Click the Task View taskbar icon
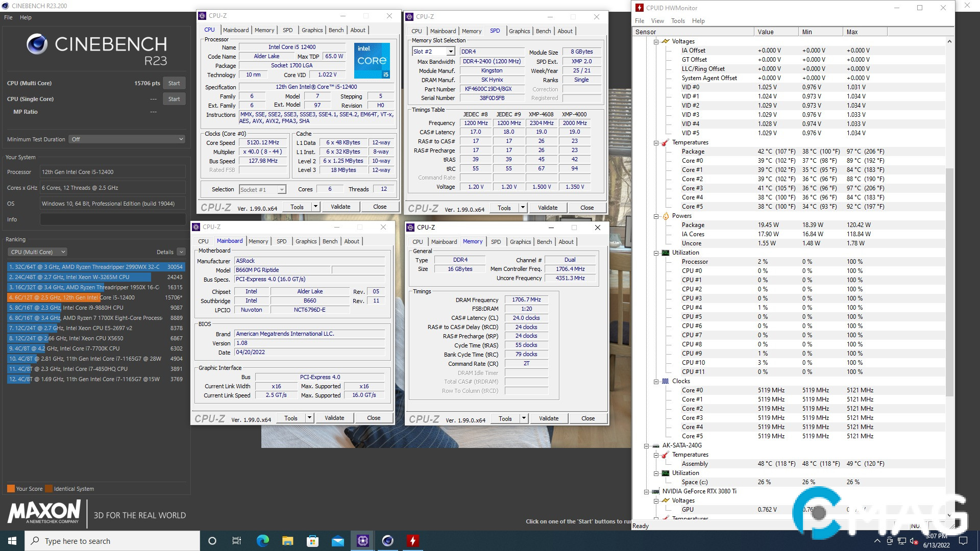The width and height of the screenshot is (980, 551). [237, 541]
